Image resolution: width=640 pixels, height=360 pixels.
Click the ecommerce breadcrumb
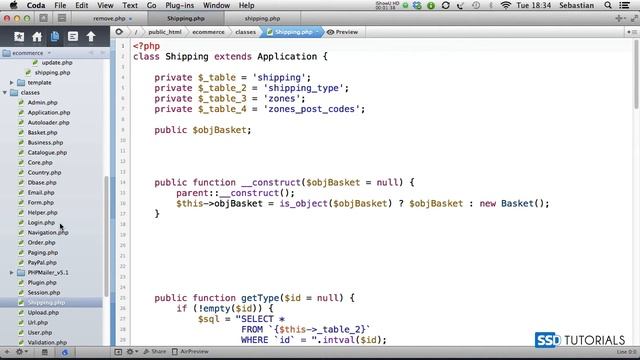point(208,32)
